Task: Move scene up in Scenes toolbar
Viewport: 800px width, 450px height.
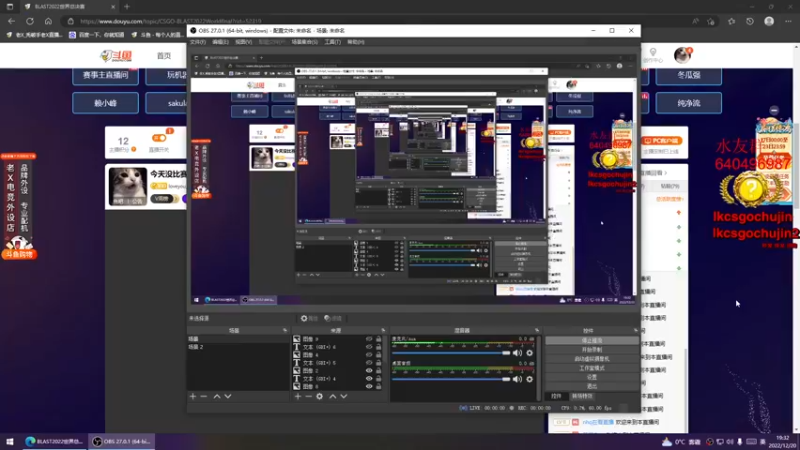Action: click(217, 396)
